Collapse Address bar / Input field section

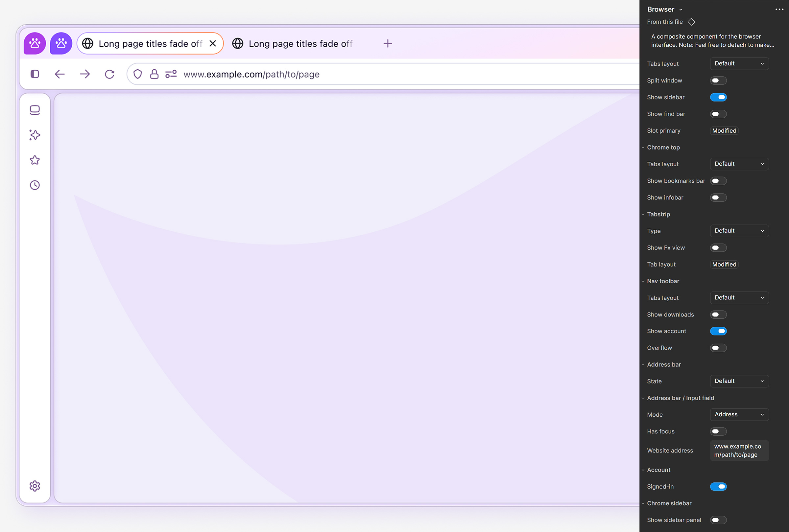pos(643,398)
